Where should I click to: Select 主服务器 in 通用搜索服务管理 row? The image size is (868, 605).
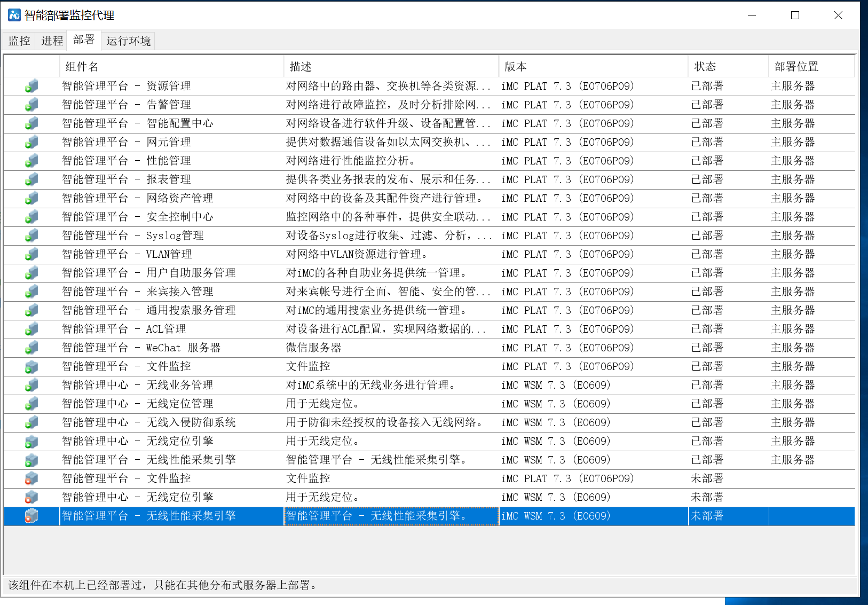(x=793, y=310)
